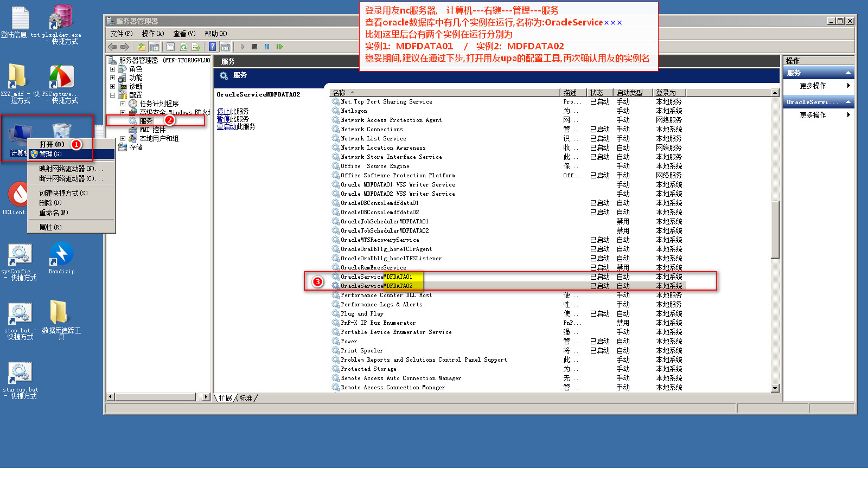Click the Back arrow in the toolbar
Image resolution: width=868 pixels, height=488 pixels.
click(112, 47)
